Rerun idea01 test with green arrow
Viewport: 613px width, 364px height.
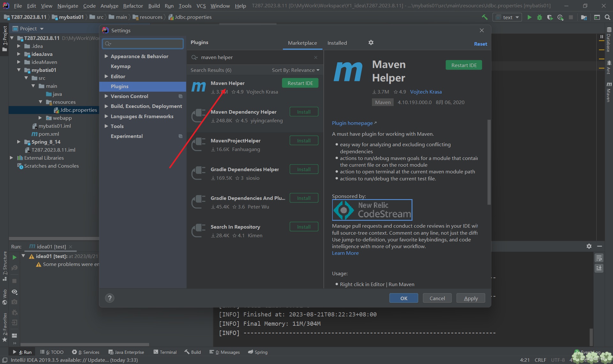click(14, 257)
